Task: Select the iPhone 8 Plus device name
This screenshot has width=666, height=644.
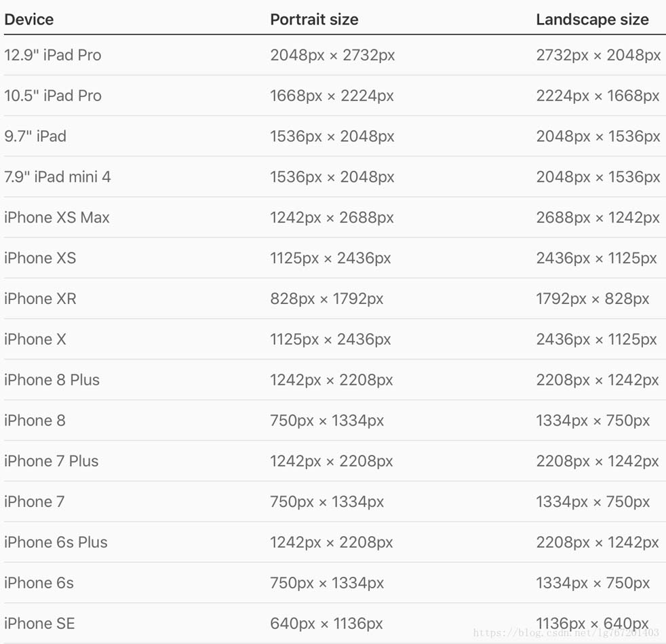Action: coord(52,380)
